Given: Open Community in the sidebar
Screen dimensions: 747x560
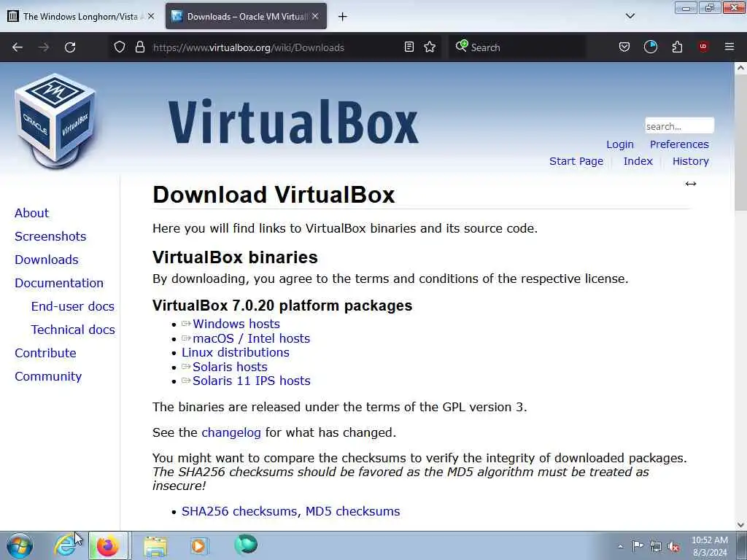Looking at the screenshot, I should 48,376.
